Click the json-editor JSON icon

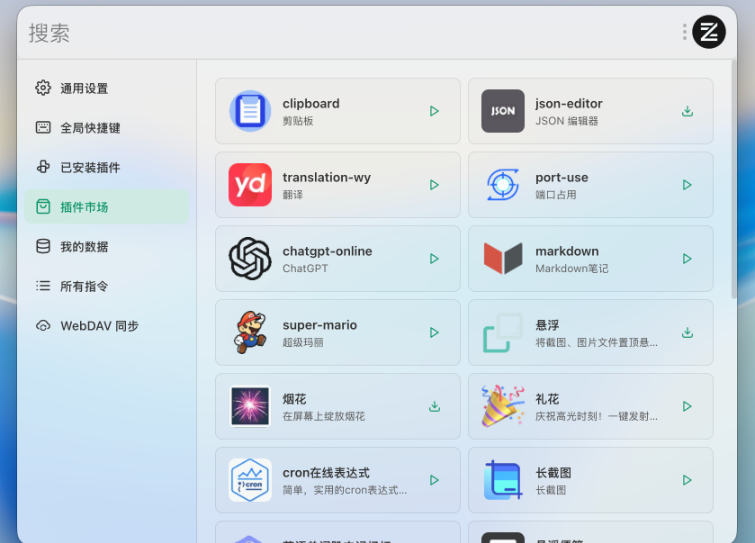(x=503, y=111)
